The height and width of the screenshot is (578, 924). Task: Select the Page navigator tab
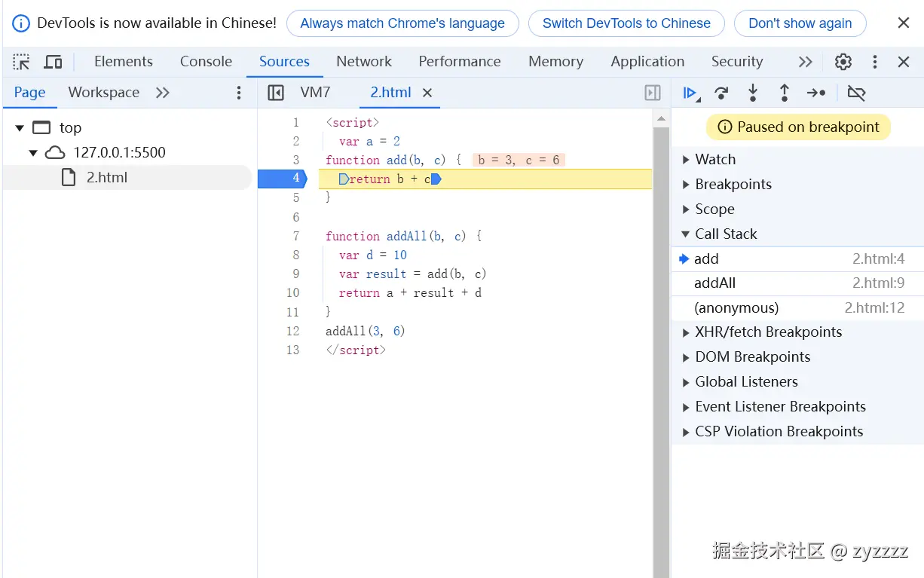[x=29, y=93]
